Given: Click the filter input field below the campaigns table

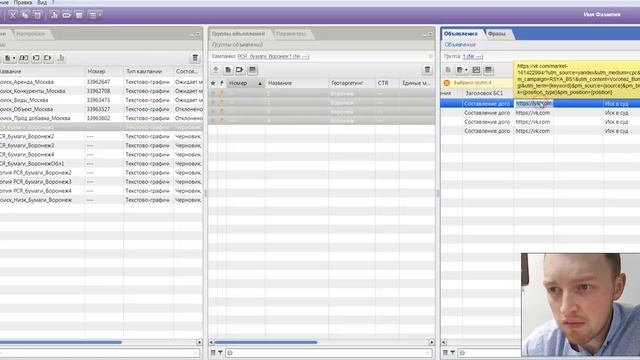Looking at the screenshot, I should point(100,353).
